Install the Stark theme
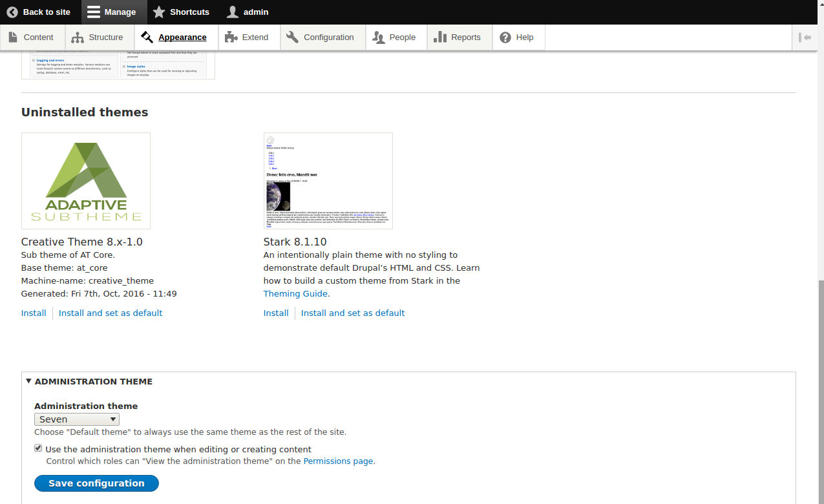Screen dimensions: 824x504 [276, 313]
